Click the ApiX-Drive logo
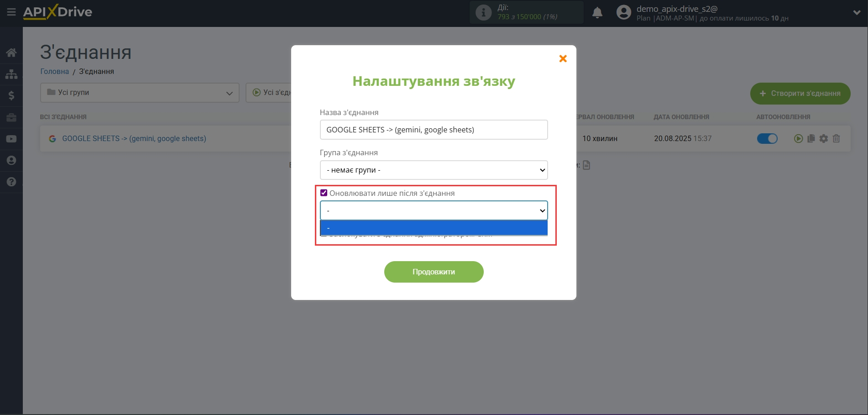The width and height of the screenshot is (868, 415). [x=58, y=12]
